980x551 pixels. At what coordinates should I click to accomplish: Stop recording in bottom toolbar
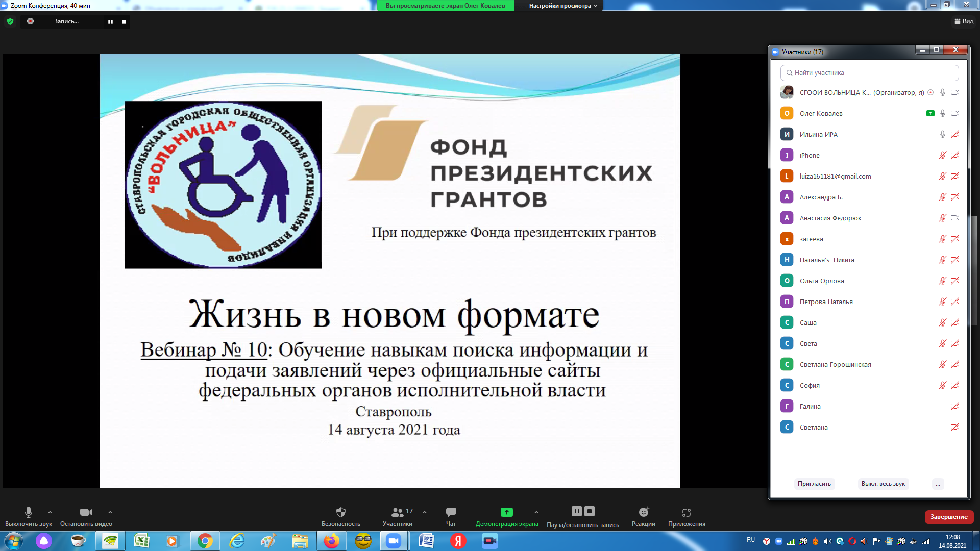tap(590, 511)
